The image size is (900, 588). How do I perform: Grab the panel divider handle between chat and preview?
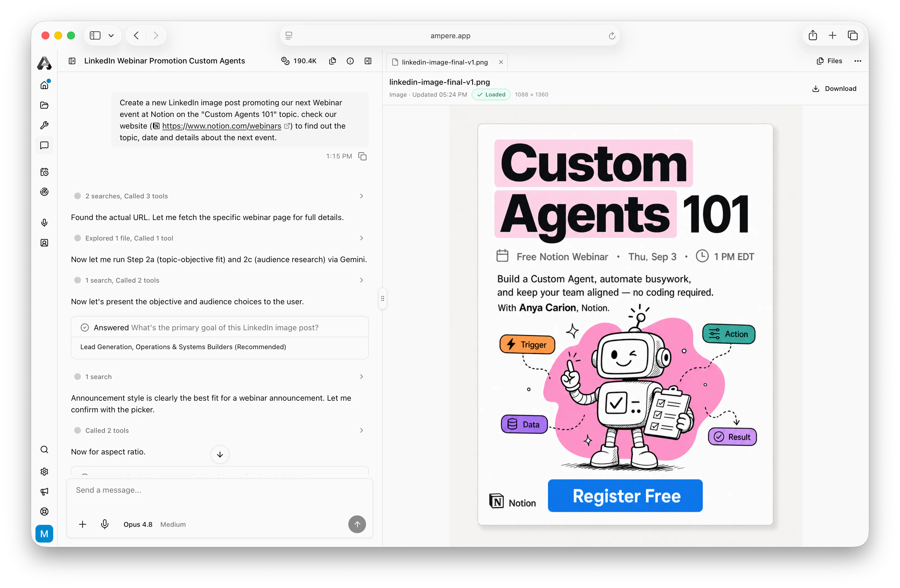pos(382,298)
